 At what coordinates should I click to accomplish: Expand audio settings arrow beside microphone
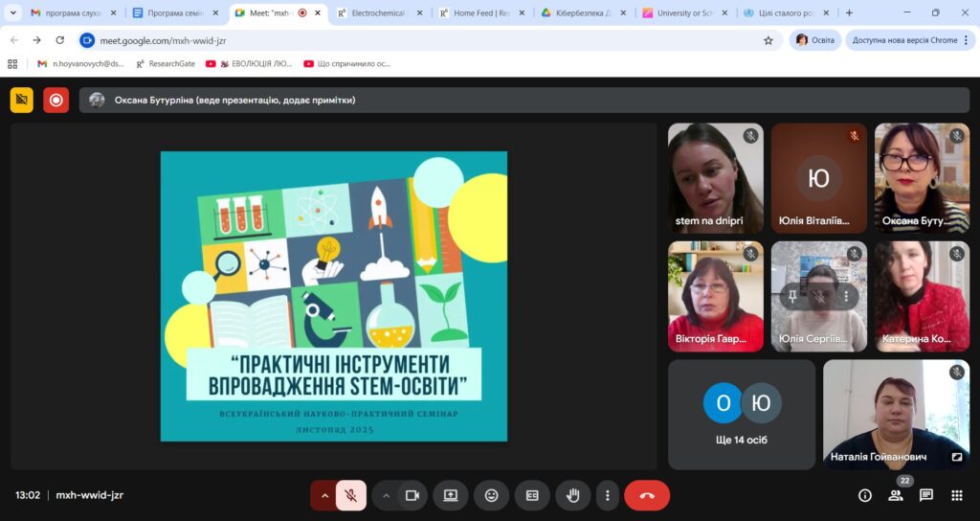(324, 495)
